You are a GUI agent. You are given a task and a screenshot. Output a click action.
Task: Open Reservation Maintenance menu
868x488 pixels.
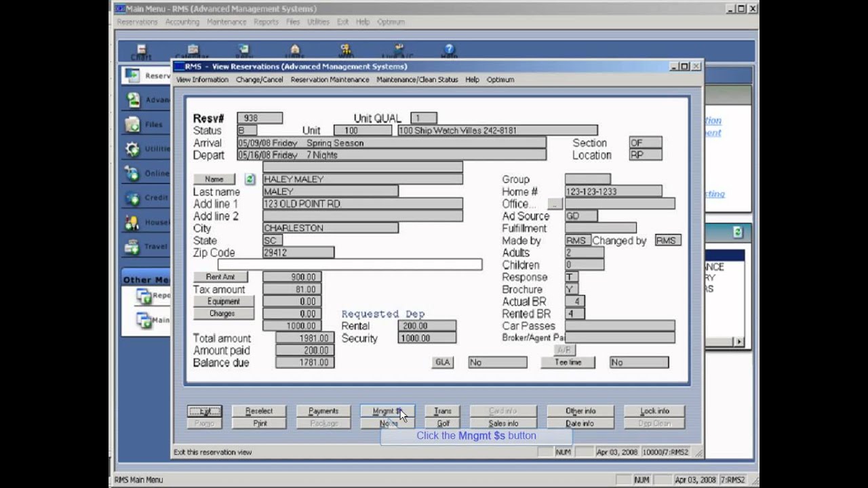point(330,80)
